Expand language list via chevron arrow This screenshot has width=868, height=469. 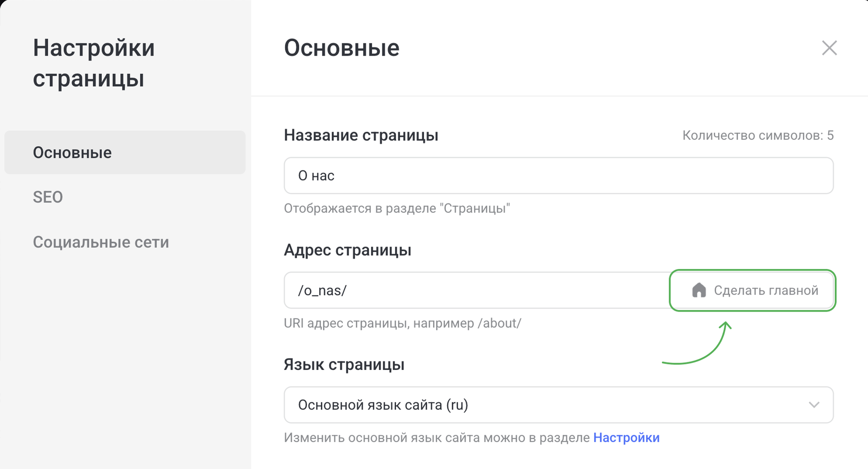[x=814, y=405]
